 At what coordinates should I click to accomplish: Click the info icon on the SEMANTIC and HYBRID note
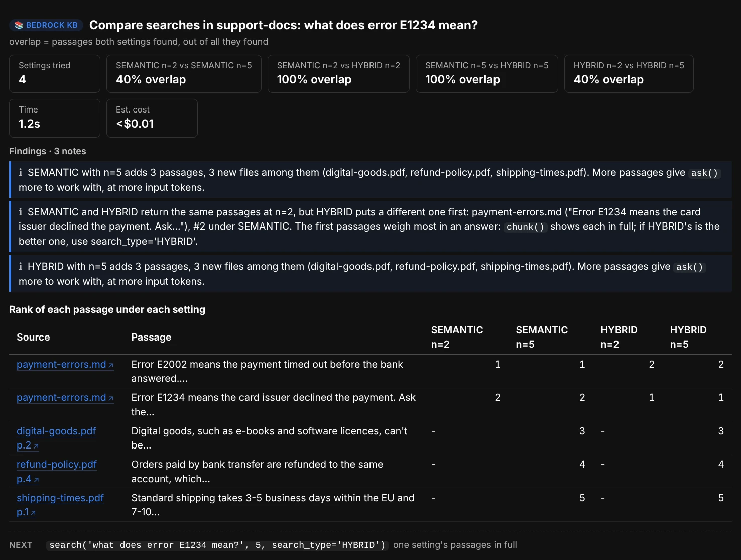(21, 212)
